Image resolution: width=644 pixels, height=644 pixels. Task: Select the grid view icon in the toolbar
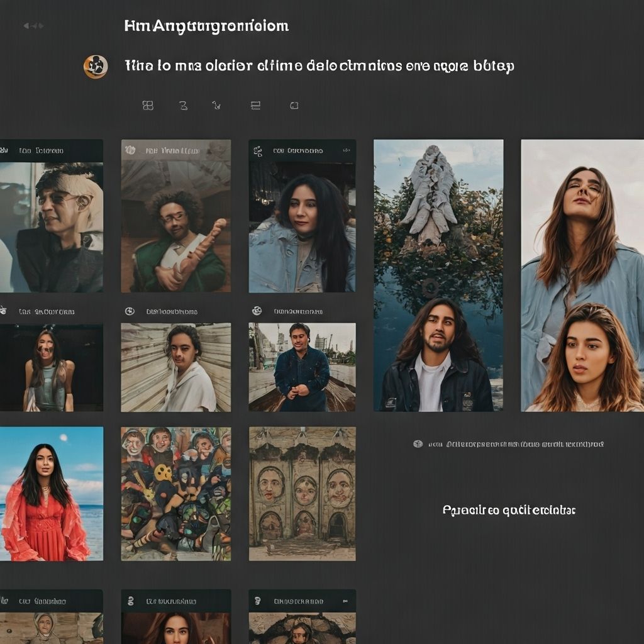click(x=148, y=106)
